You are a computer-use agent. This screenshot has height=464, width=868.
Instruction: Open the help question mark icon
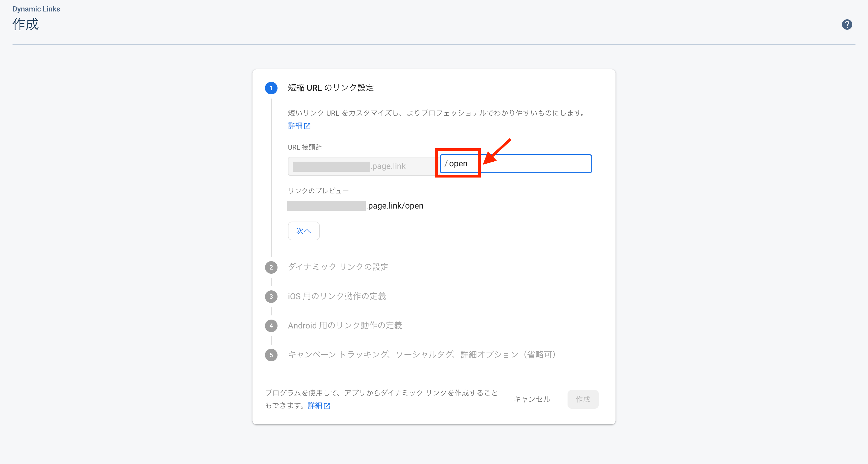847,25
